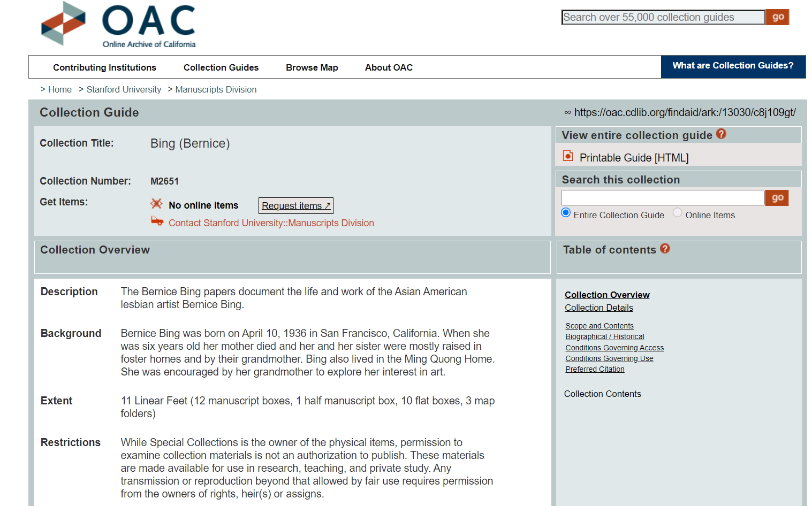Viewport: 812px width, 506px height.
Task: Click the Printable Guide document icon
Action: click(568, 156)
